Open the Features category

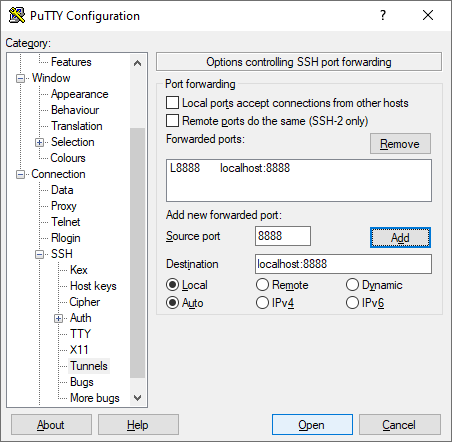click(x=71, y=62)
